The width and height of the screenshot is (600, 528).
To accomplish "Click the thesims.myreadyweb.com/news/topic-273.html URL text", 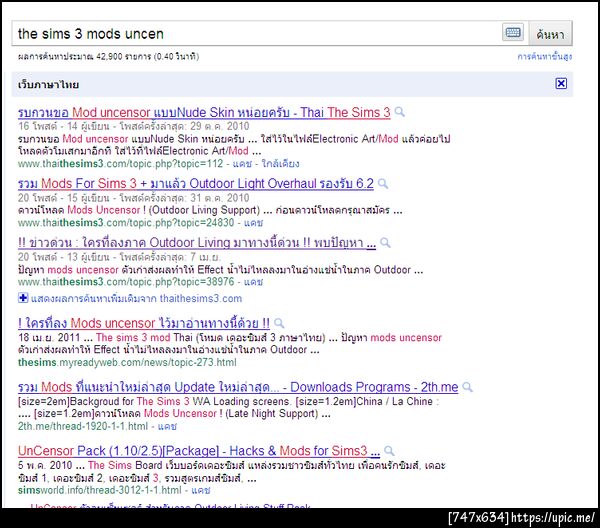I will (x=127, y=362).
